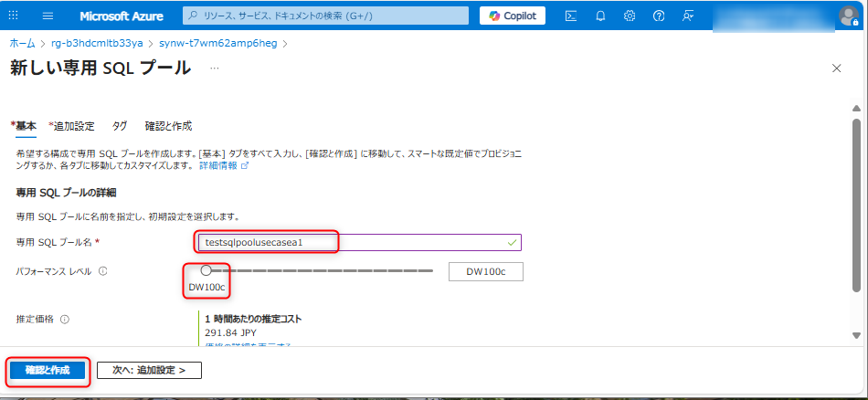
Task: Open the ellipsis menu beside page title
Action: (x=215, y=68)
